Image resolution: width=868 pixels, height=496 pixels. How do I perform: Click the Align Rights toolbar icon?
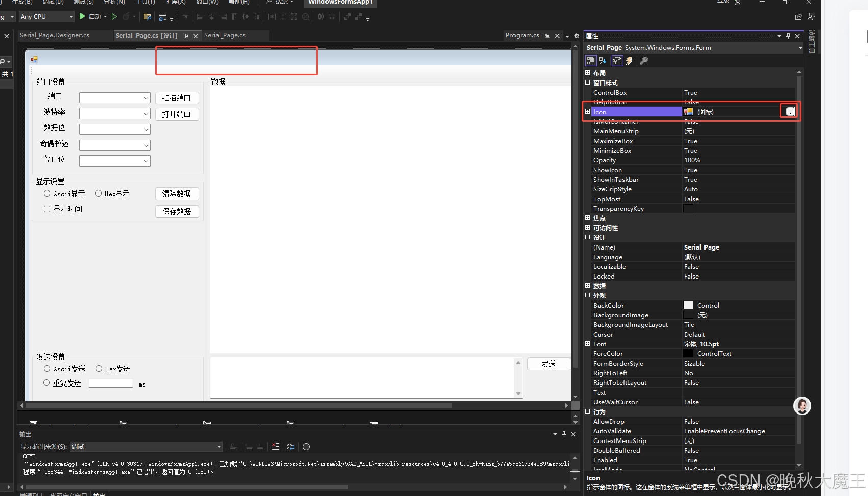(223, 17)
